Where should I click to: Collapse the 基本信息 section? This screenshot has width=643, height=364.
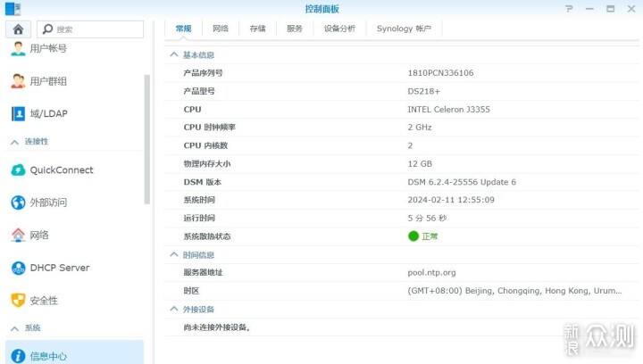click(x=174, y=54)
